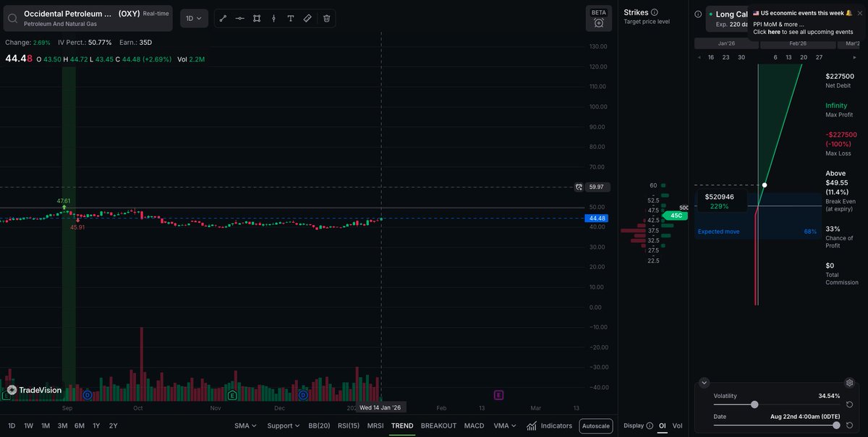Delete drawings with the trash icon

(326, 18)
